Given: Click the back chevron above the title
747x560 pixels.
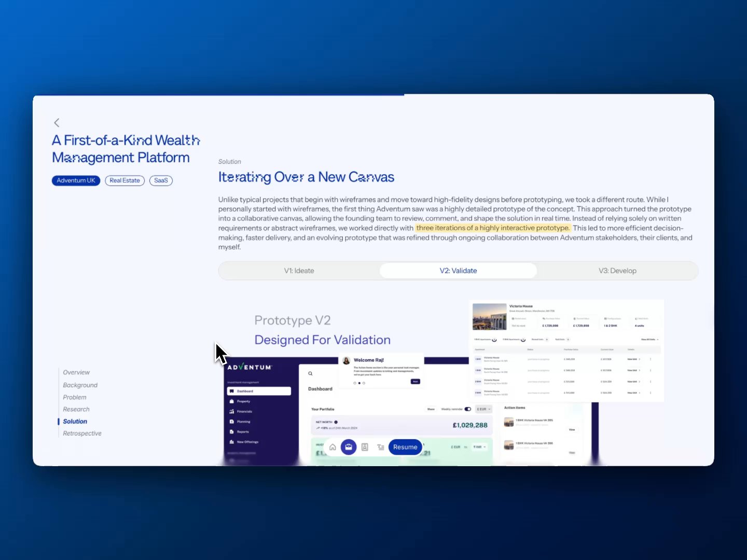Looking at the screenshot, I should [57, 123].
